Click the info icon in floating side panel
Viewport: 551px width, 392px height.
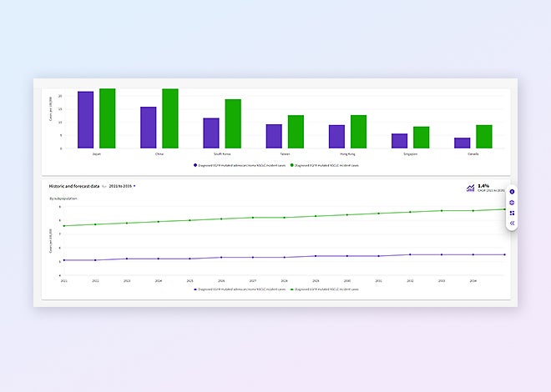[512, 192]
